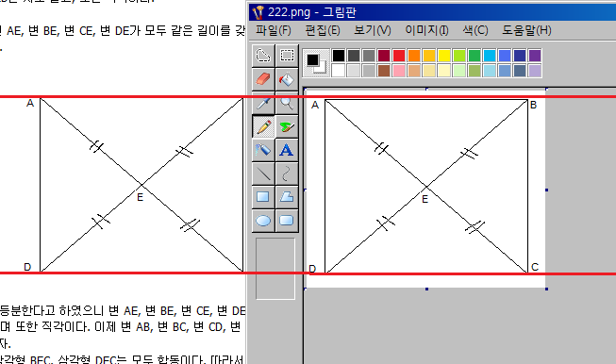Choose the black color swatch in palette
This screenshot has width=616, height=364.
339,56
